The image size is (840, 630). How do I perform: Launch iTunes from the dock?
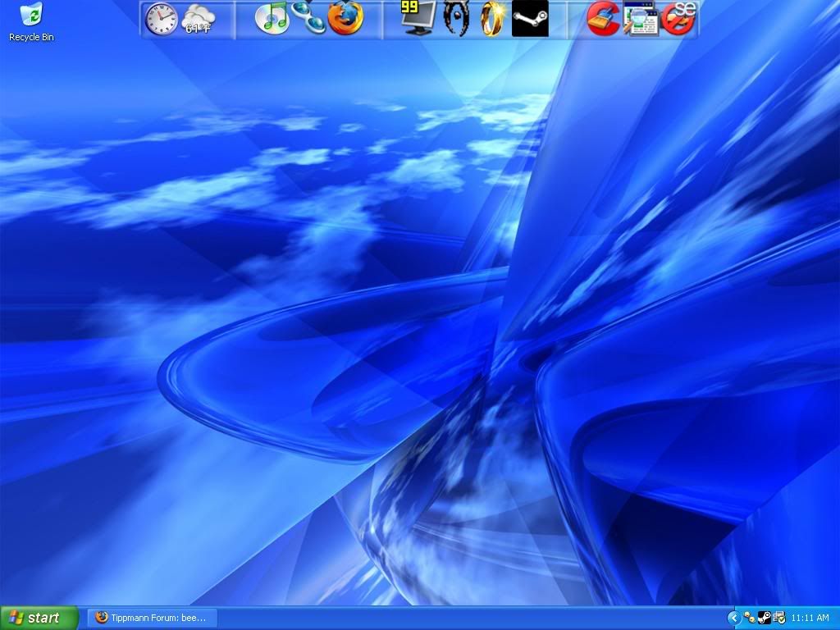pos(272,19)
